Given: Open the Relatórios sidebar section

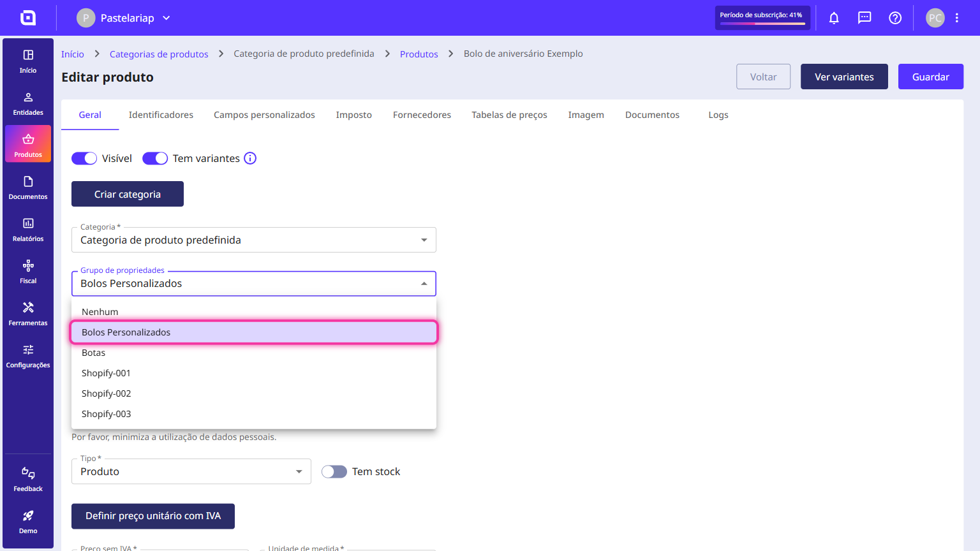Looking at the screenshot, I should pos(28,230).
